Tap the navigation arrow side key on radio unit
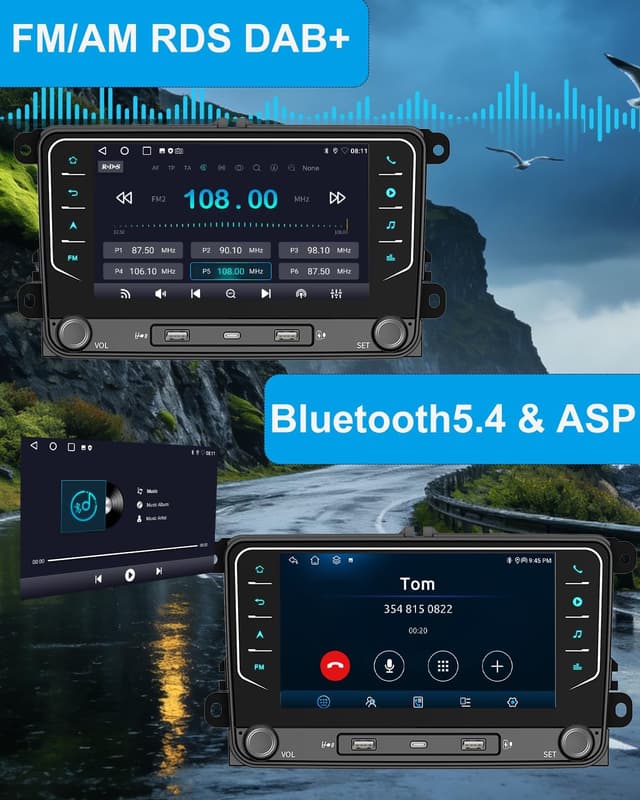Screen dimensions: 640x800 (x=73, y=226)
